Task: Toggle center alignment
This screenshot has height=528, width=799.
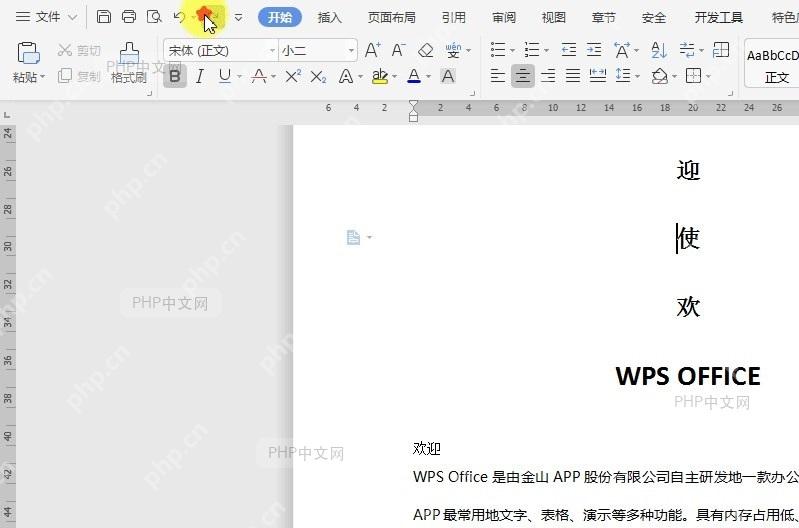Action: click(x=523, y=76)
